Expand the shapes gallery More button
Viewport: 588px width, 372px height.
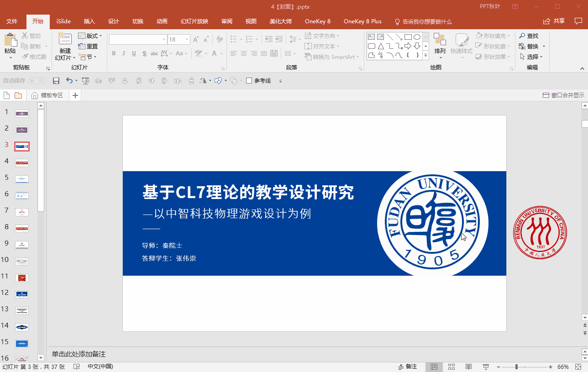pyautogui.click(x=426, y=56)
